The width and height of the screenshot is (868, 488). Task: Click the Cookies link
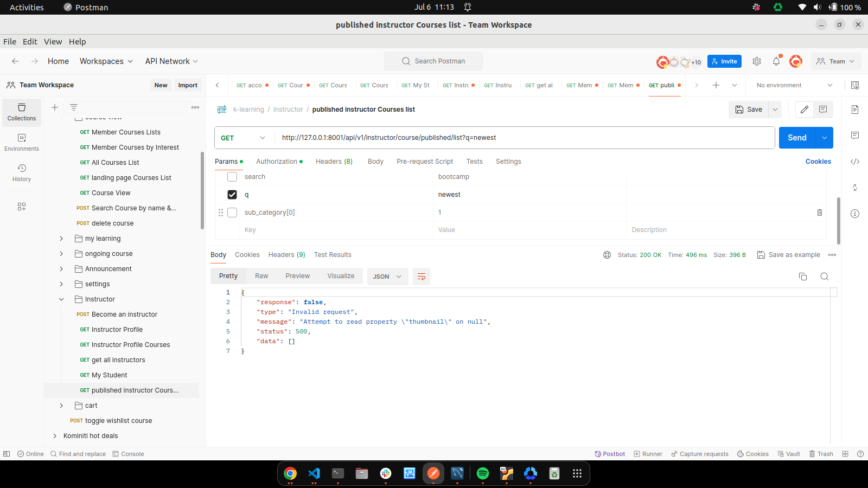[818, 162]
